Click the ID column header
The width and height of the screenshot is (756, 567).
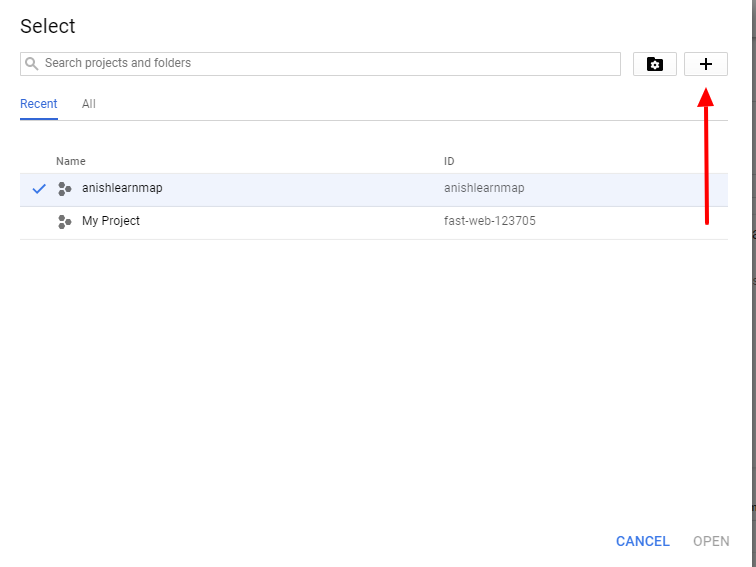[x=450, y=161]
